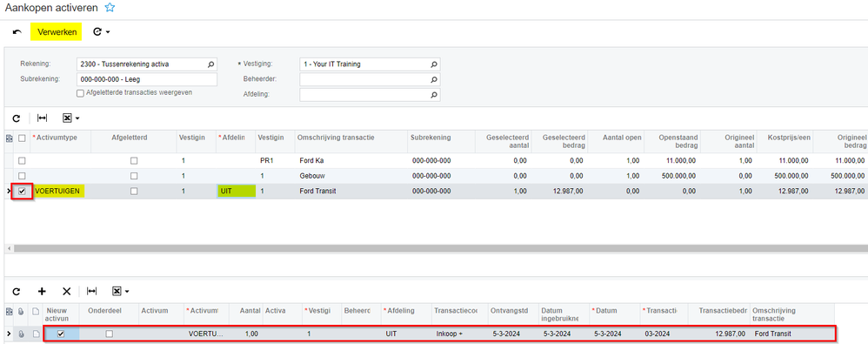The image size is (868, 344).
Task: Refresh the lower assets grid
Action: (17, 292)
